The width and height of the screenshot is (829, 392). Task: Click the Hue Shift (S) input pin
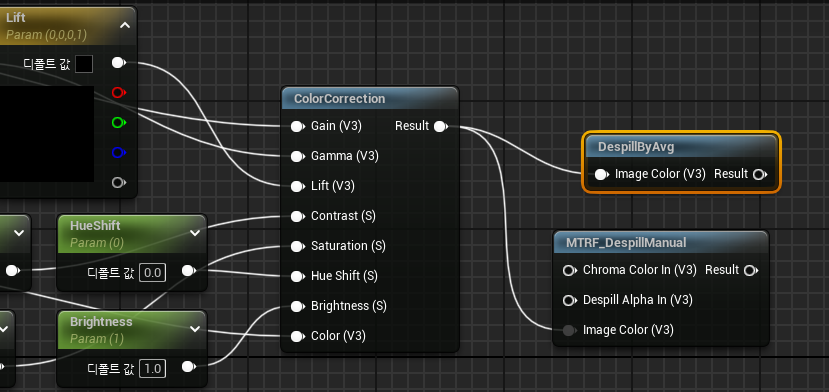(x=298, y=276)
